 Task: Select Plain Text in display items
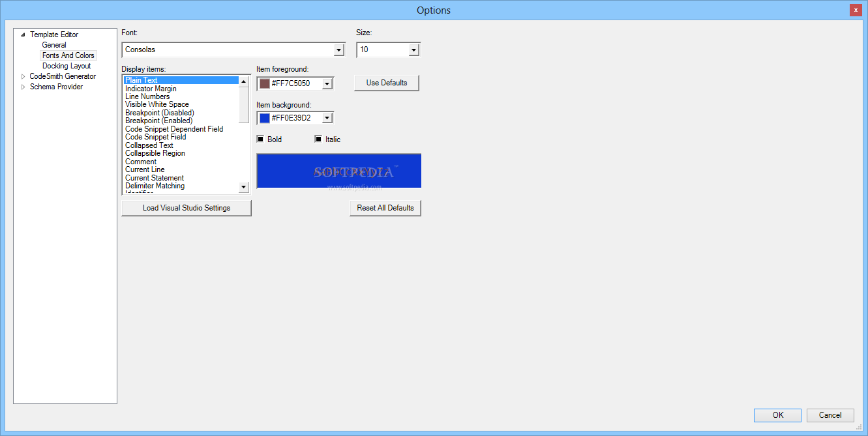tap(181, 80)
